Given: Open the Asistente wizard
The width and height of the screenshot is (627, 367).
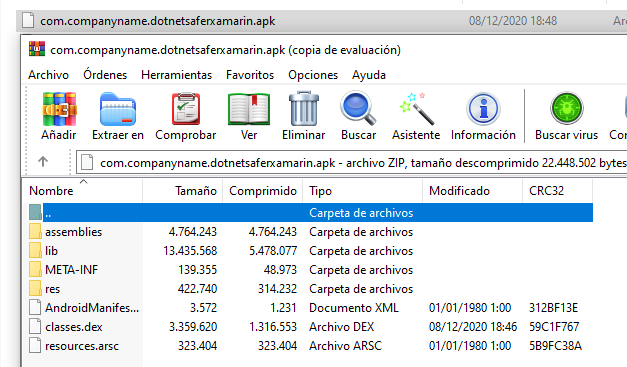Looking at the screenshot, I should [416, 109].
